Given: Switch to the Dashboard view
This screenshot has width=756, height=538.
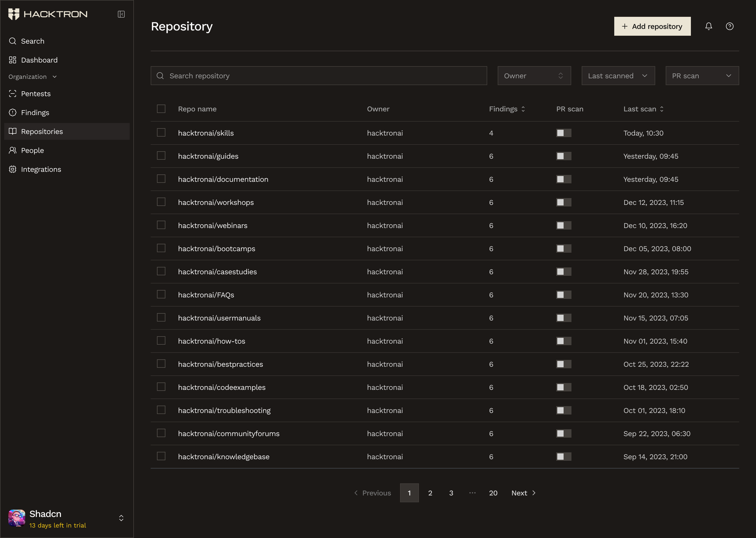Looking at the screenshot, I should click(39, 60).
